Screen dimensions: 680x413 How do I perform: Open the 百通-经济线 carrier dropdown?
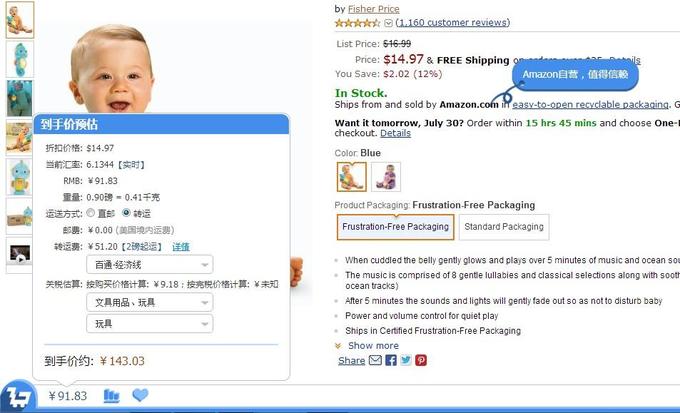150,265
